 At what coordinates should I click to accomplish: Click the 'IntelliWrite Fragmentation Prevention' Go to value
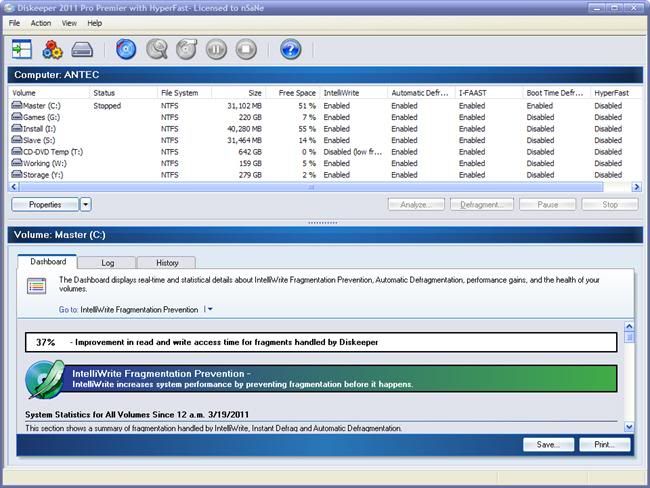pos(139,309)
